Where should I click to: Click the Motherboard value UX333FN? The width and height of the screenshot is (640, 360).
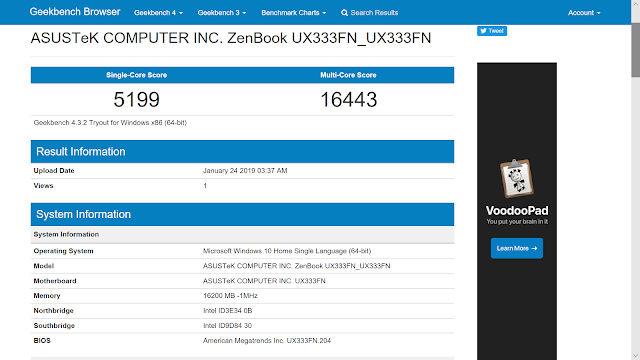coord(264,281)
